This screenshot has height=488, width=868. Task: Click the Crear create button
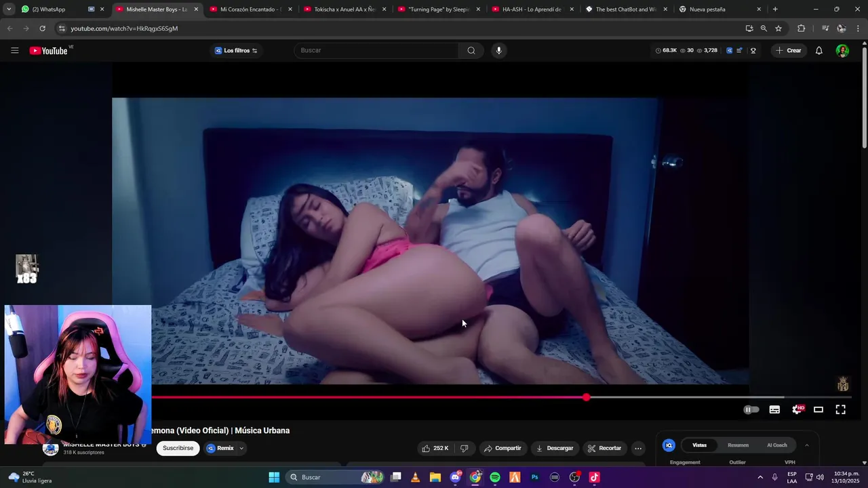(x=789, y=50)
